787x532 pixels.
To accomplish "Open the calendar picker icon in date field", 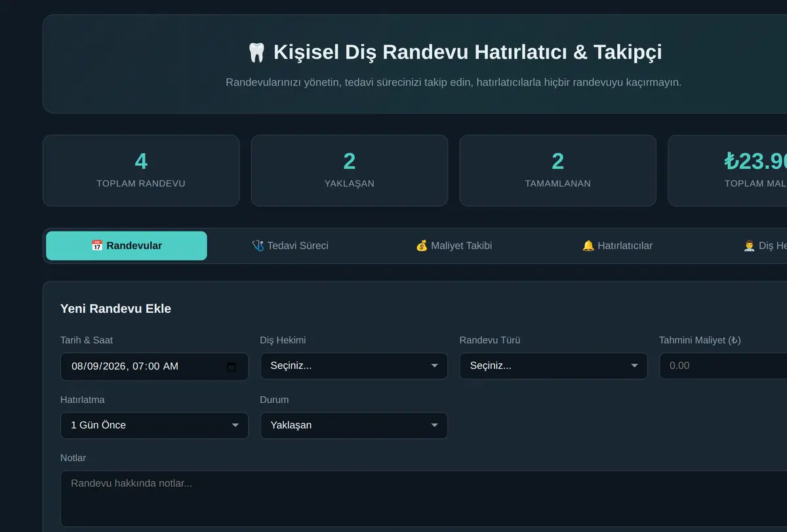I will point(231,367).
